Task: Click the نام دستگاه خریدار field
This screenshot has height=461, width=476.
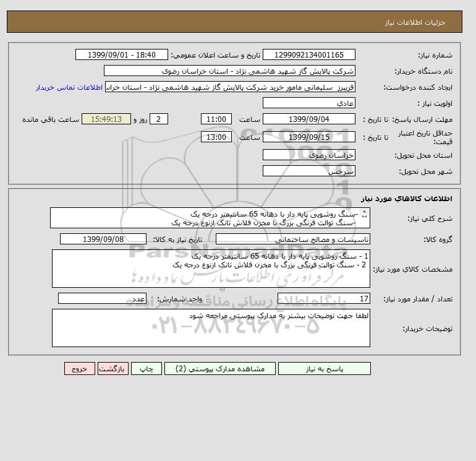Action: tap(229, 71)
